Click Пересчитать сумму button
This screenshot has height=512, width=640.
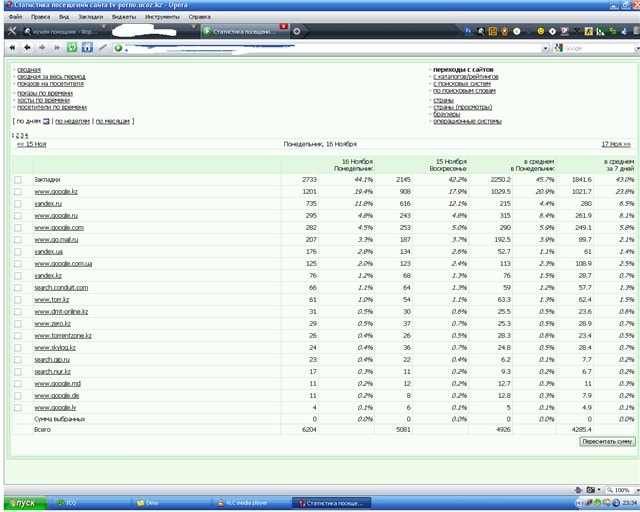pos(607,441)
